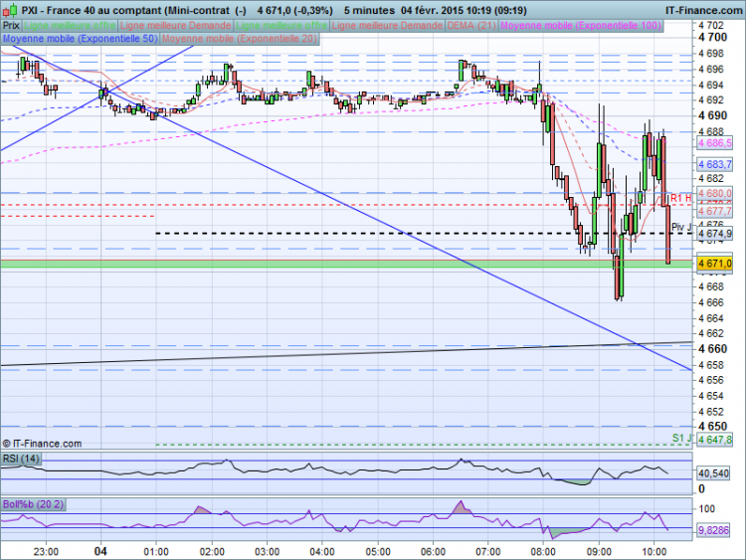Open the RSI (14) indicator settings label

pos(22,459)
